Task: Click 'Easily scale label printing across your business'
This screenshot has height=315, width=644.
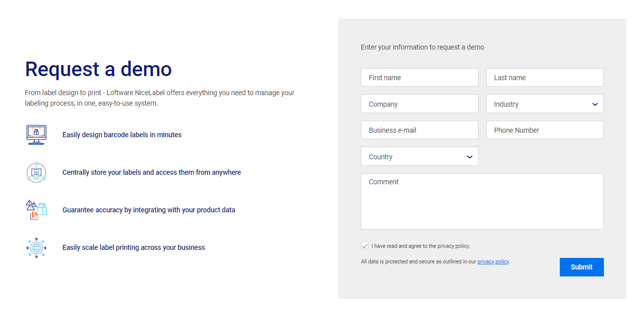Action: tap(134, 247)
